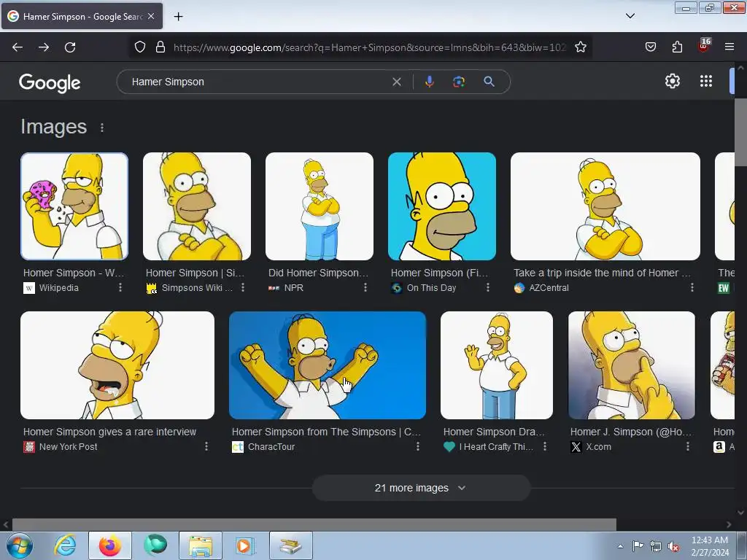Search by image with Google Lens icon
This screenshot has width=747, height=560.
459,82
